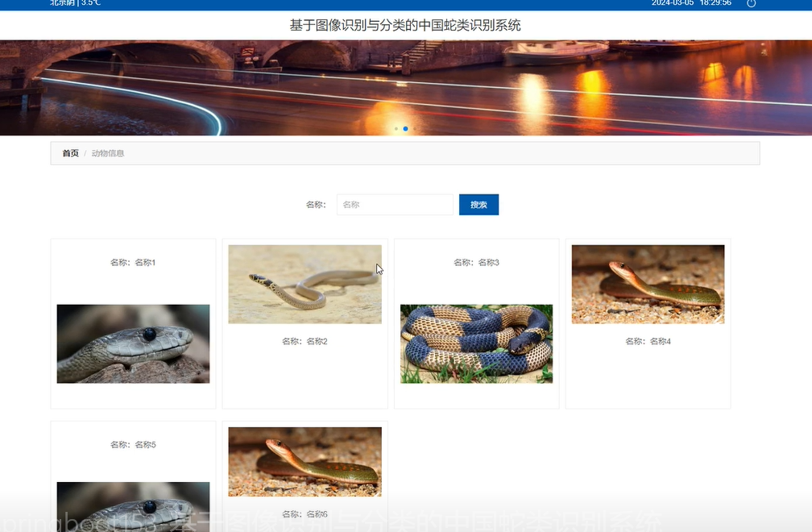Focus the 名称 search input field
The height and width of the screenshot is (532, 812).
pyautogui.click(x=395, y=205)
